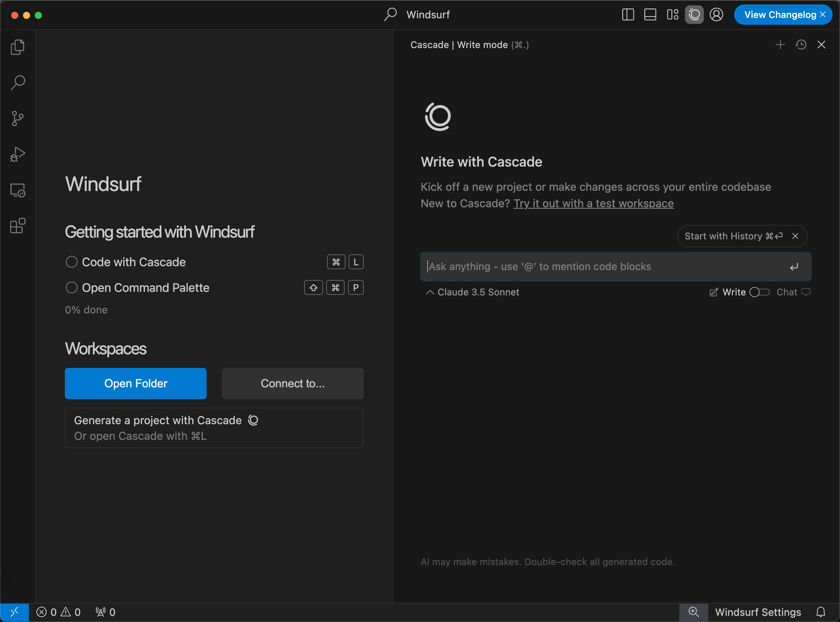Open the account profile menu

716,15
